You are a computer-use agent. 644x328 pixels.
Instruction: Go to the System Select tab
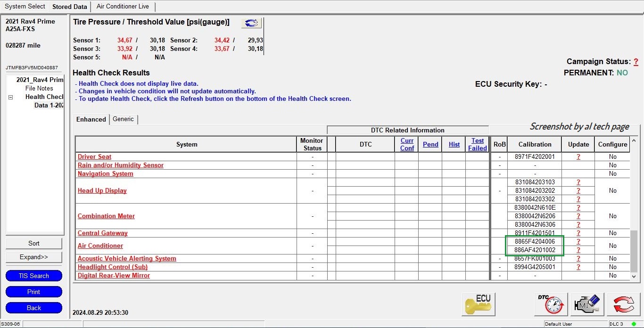click(25, 7)
